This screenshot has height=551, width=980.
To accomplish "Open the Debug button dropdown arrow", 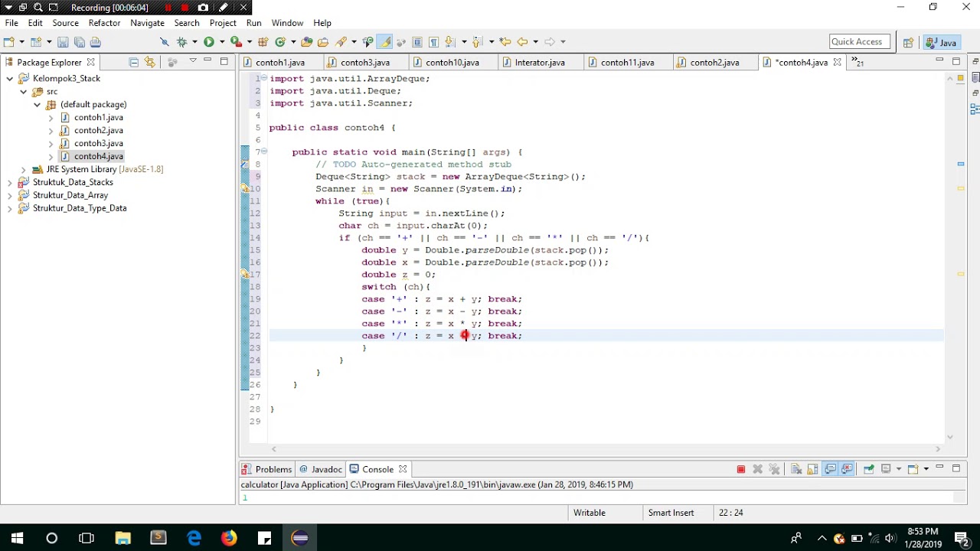I will 194,41.
